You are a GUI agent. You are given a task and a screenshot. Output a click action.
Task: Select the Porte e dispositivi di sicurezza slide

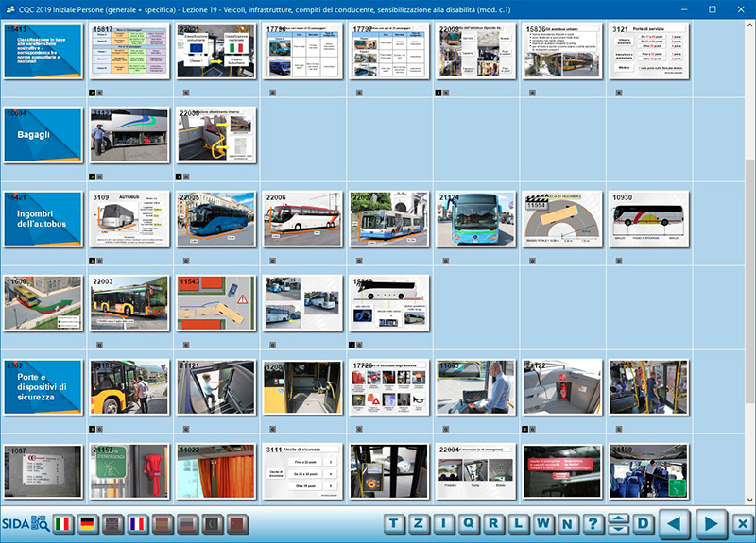click(41, 386)
